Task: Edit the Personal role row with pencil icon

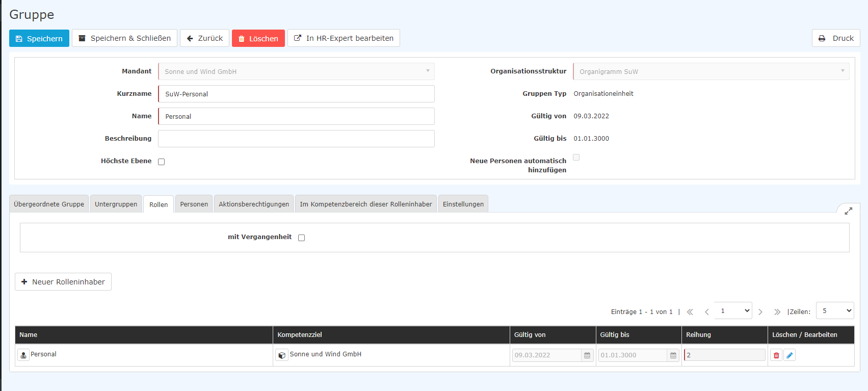Action: (x=790, y=355)
